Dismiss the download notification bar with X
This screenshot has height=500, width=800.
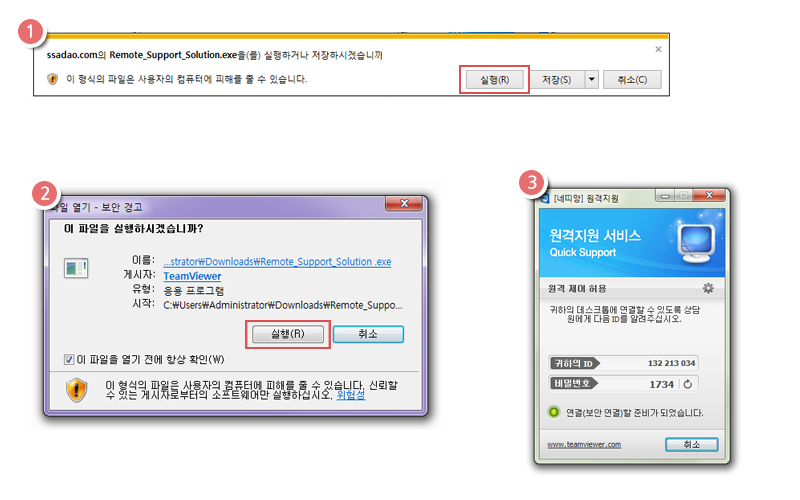click(x=658, y=49)
